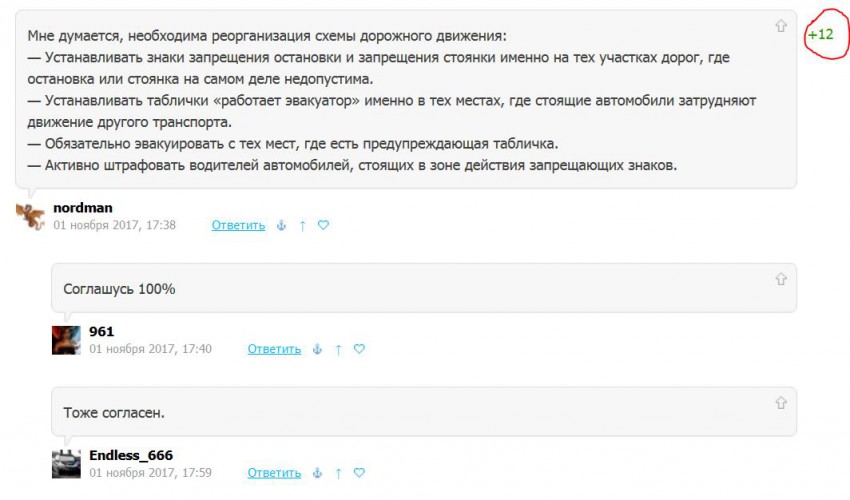Click the anchor permalink icon under 961's comment
The width and height of the screenshot is (850, 500).
pos(317,350)
